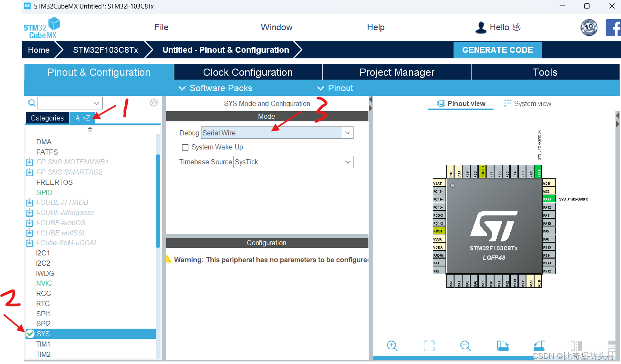621x364 pixels.
Task: Select the NVIC peripheral
Action: tap(44, 283)
